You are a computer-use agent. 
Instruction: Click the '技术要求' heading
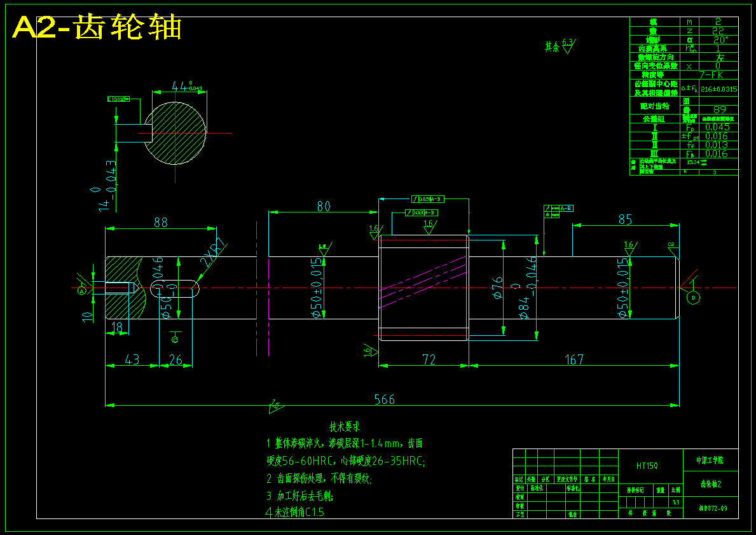click(345, 426)
